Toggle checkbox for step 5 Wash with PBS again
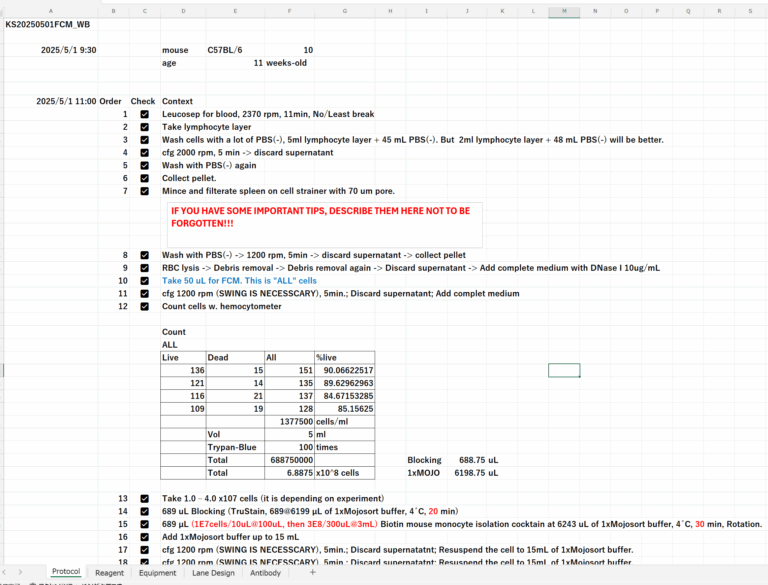 pyautogui.click(x=144, y=166)
